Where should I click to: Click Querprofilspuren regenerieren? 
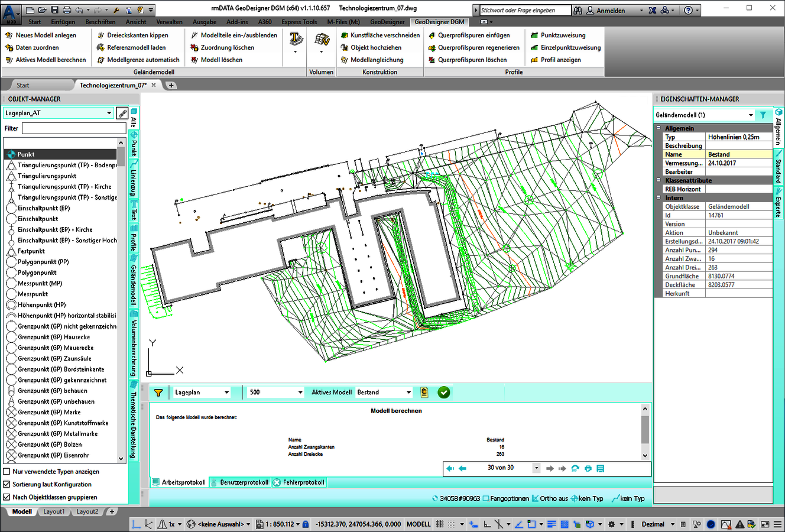(x=473, y=48)
